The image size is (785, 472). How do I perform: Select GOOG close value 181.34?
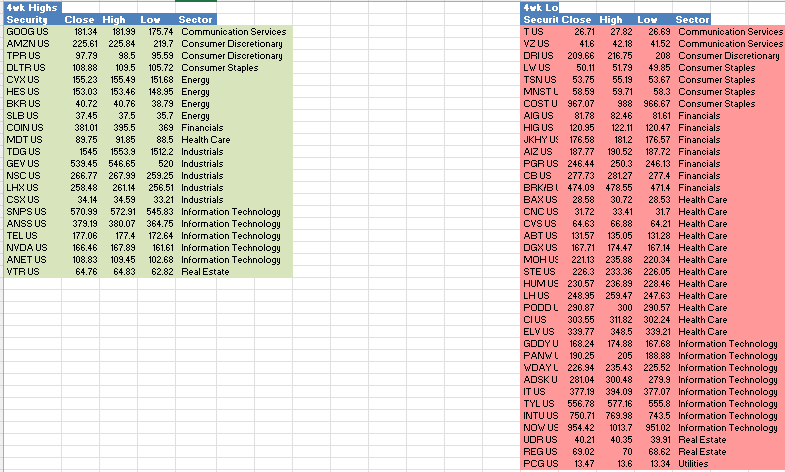[81, 32]
